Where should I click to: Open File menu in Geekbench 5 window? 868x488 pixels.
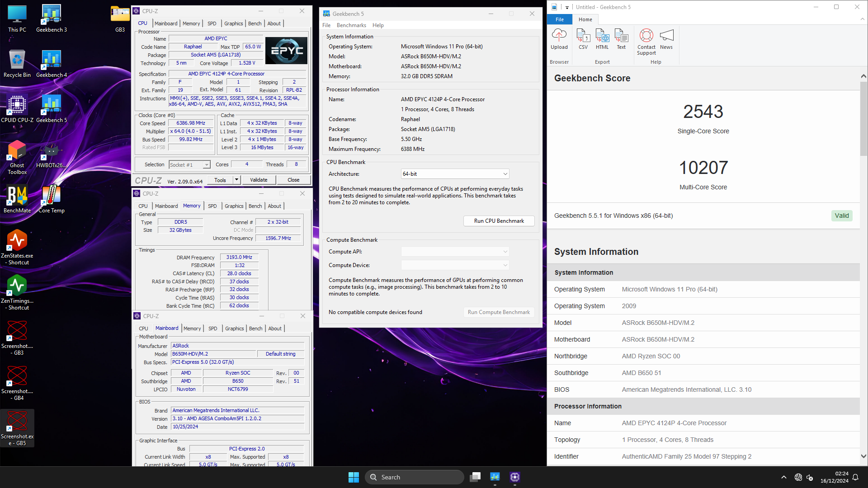pos(326,25)
